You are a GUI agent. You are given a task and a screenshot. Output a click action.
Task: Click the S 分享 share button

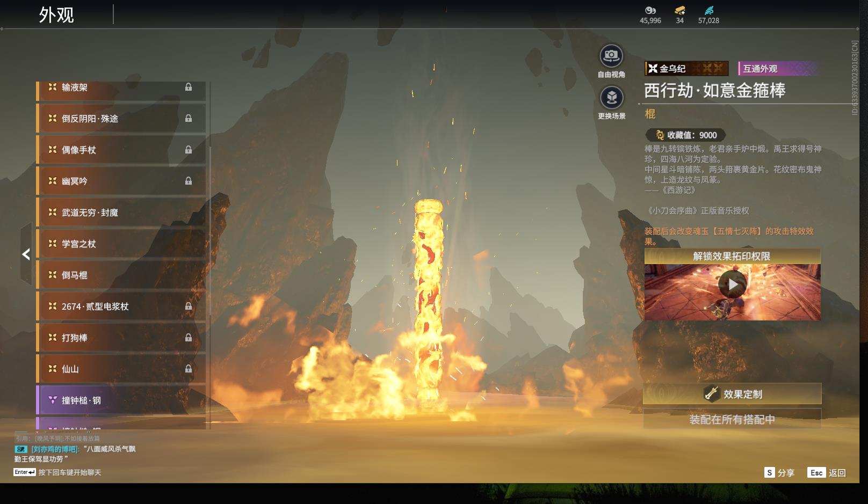779,472
